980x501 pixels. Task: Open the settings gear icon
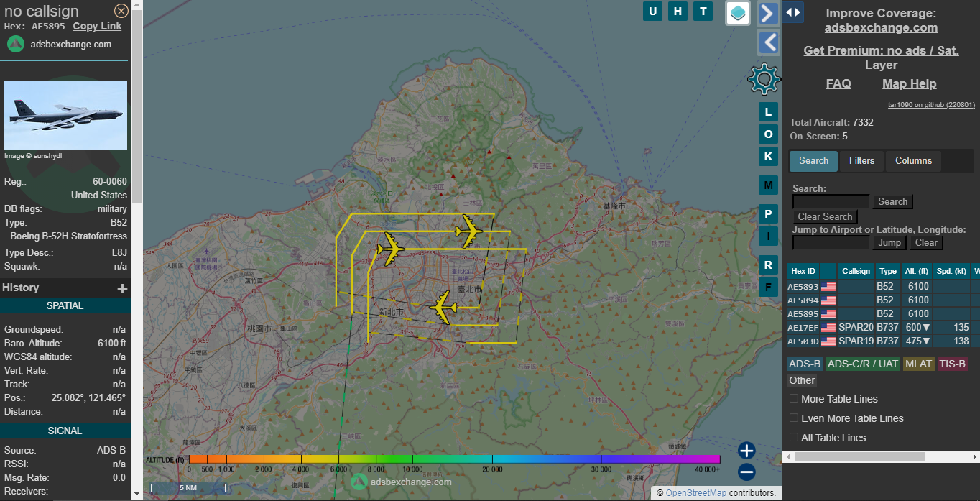[x=764, y=78]
